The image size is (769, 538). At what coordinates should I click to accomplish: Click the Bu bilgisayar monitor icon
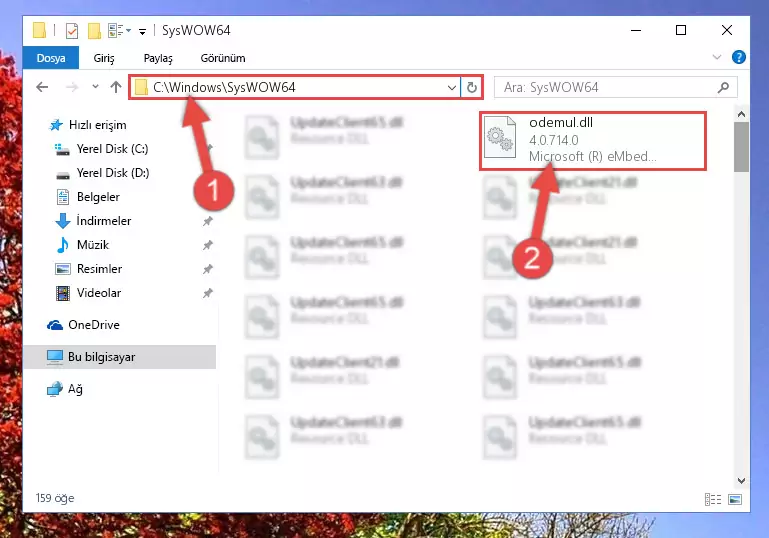point(55,357)
